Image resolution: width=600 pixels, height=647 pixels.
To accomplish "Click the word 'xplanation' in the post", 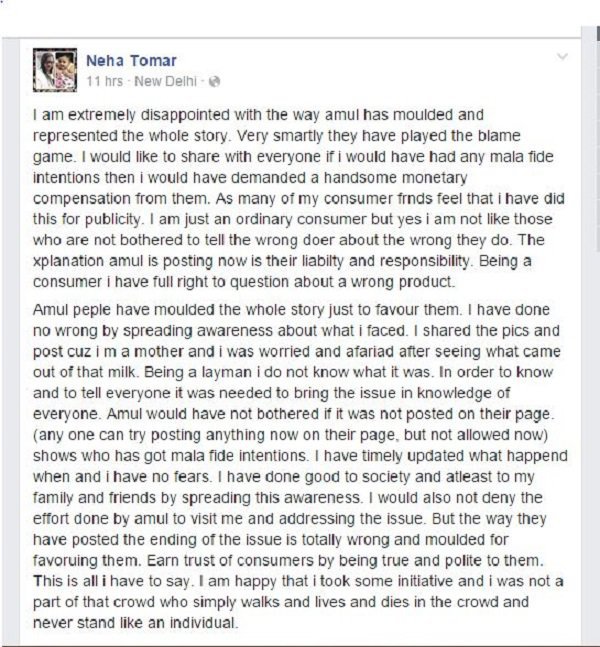I will (68, 262).
